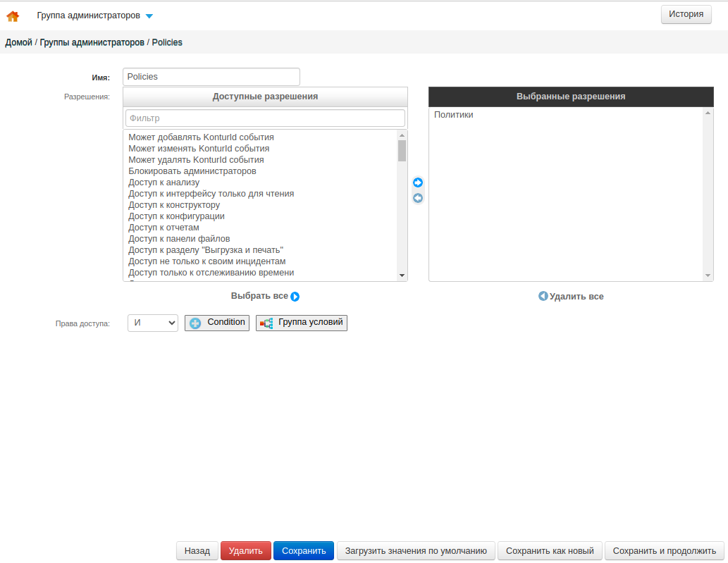Click the plus icon on Condition button

195,323
